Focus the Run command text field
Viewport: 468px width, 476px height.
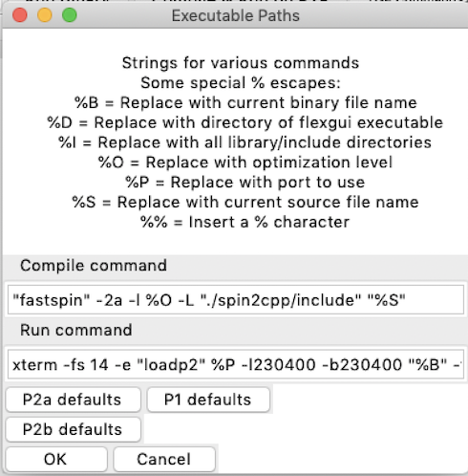(x=236, y=364)
